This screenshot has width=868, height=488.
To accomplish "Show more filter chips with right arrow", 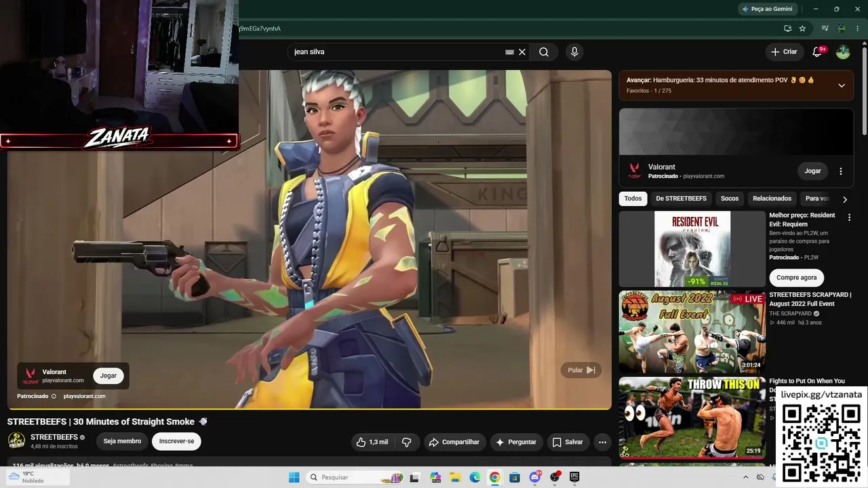I will point(845,199).
